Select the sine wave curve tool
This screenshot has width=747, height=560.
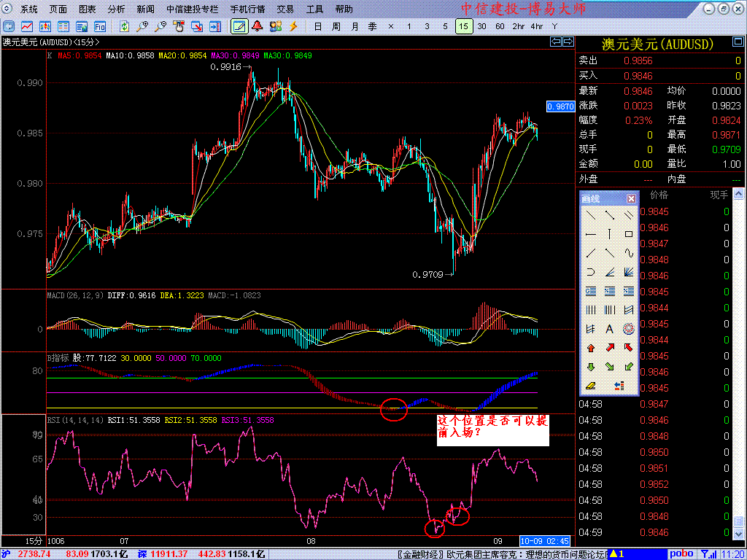629,253
